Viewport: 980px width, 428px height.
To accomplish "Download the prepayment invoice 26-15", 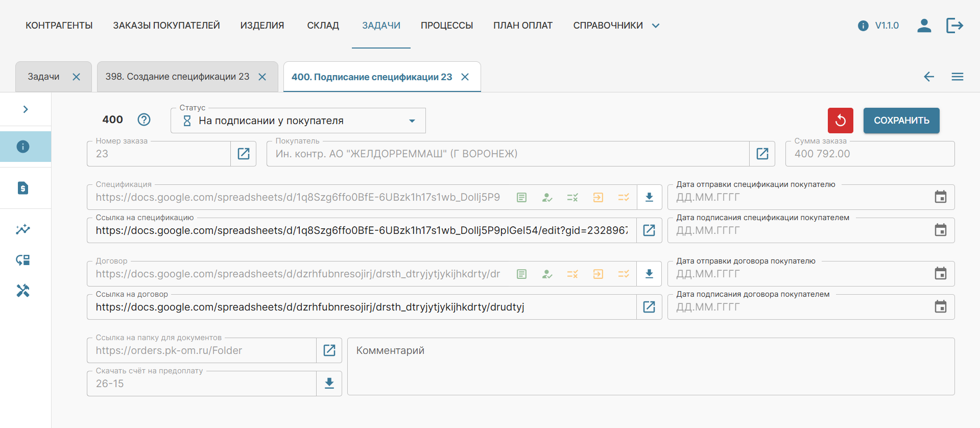I will tap(329, 384).
